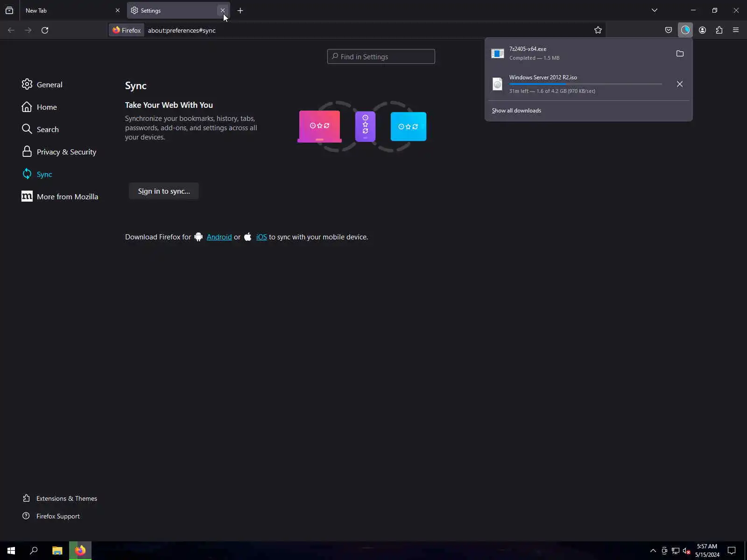Screen dimensions: 747x560
Task: Open the Windows notification center
Action: (x=732, y=551)
